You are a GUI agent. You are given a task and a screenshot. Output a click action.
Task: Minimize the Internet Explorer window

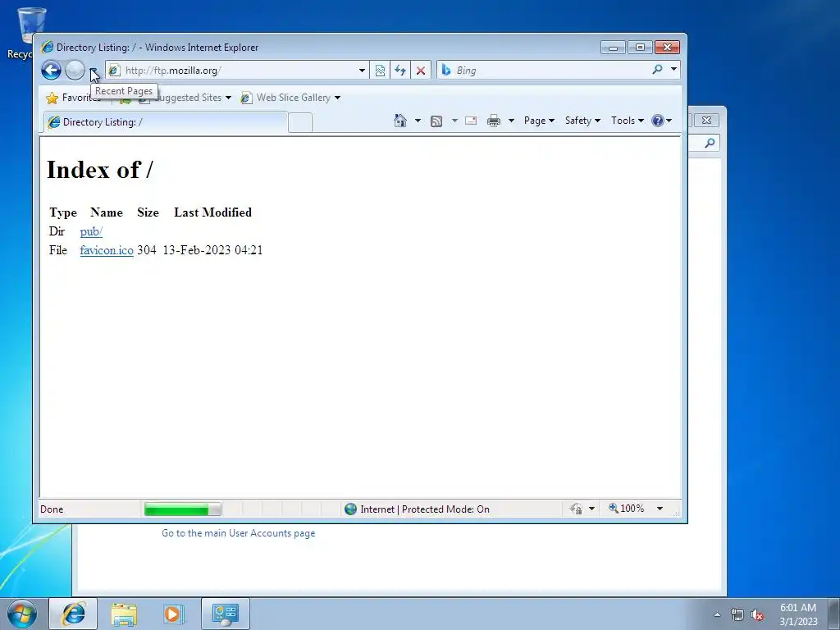[x=613, y=48]
